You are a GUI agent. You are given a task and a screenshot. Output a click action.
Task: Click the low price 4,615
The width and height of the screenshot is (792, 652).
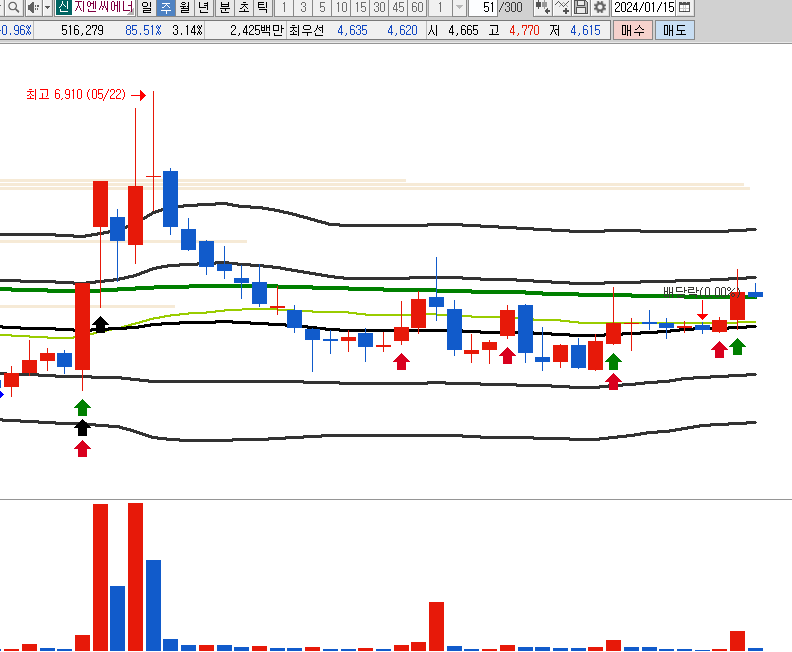pyautogui.click(x=585, y=30)
